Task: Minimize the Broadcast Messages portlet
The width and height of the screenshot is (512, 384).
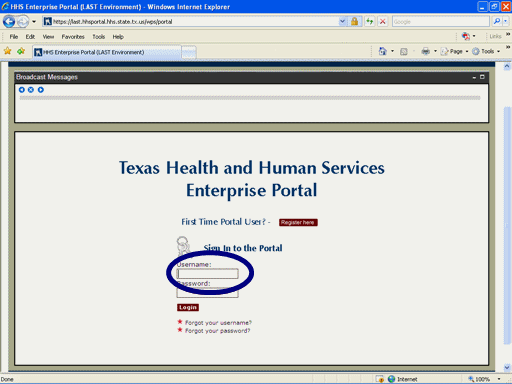Action: point(474,77)
